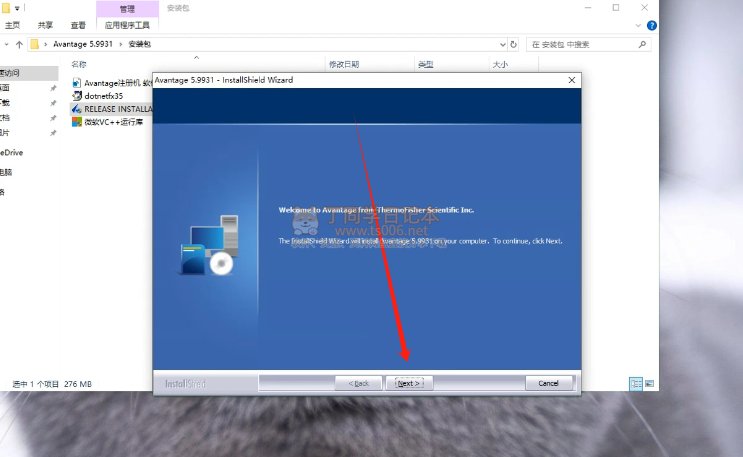Expand the address bar history dropdown

pyautogui.click(x=502, y=45)
